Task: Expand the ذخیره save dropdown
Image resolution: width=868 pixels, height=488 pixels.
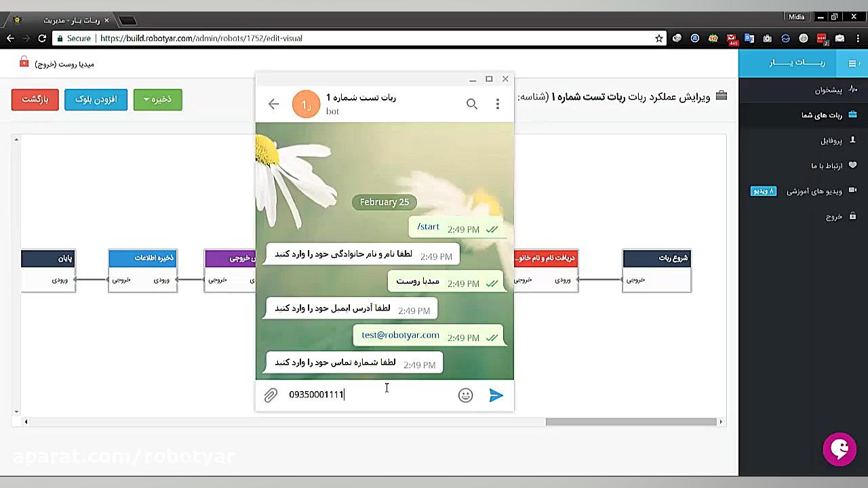Action: coord(146,99)
